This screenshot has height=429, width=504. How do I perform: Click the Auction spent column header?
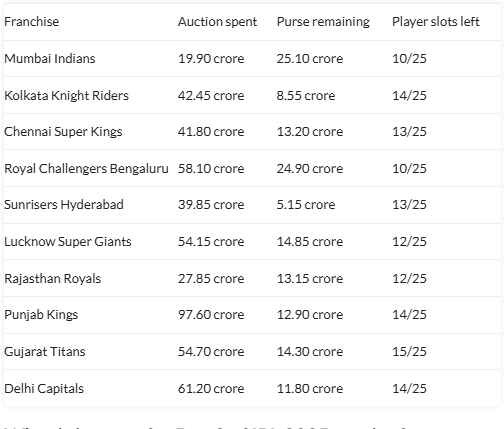217,22
